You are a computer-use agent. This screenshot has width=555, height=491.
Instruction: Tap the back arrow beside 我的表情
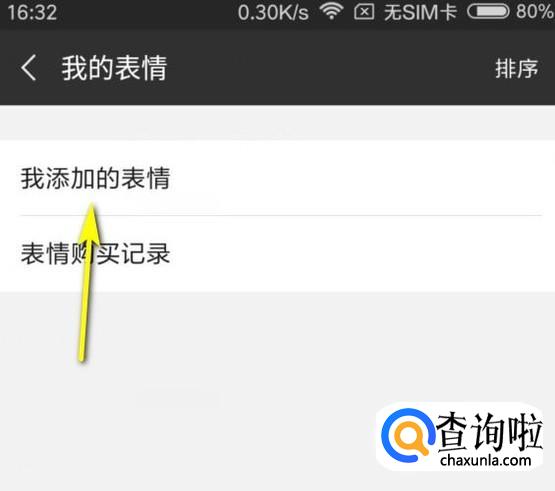[x=29, y=68]
